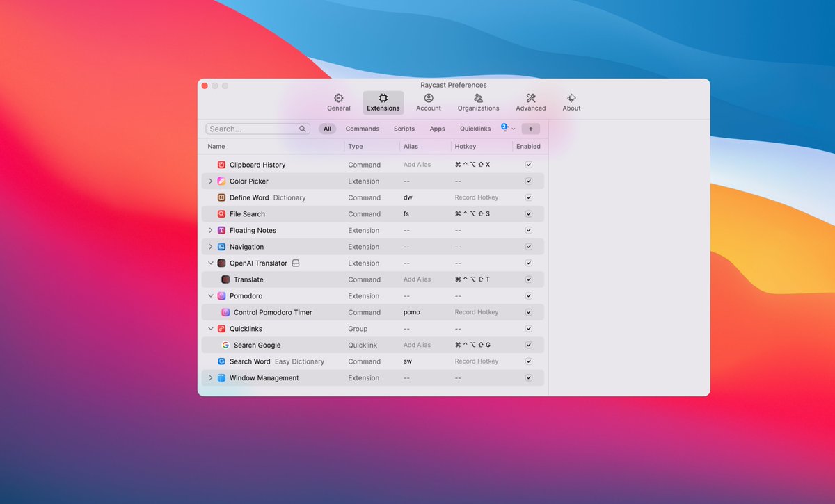
Task: Click the Quicklinks group icon
Action: pyautogui.click(x=221, y=329)
